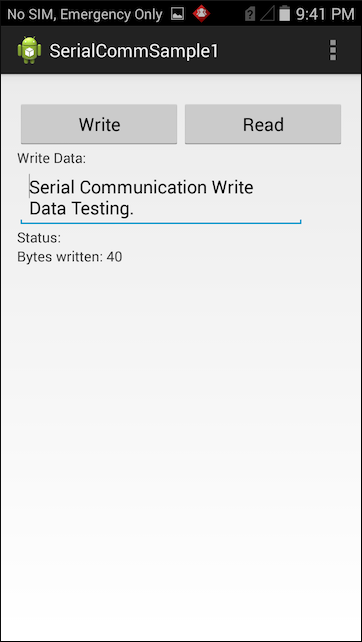
Task: Tap the empty signal strength icon
Action: (267, 14)
